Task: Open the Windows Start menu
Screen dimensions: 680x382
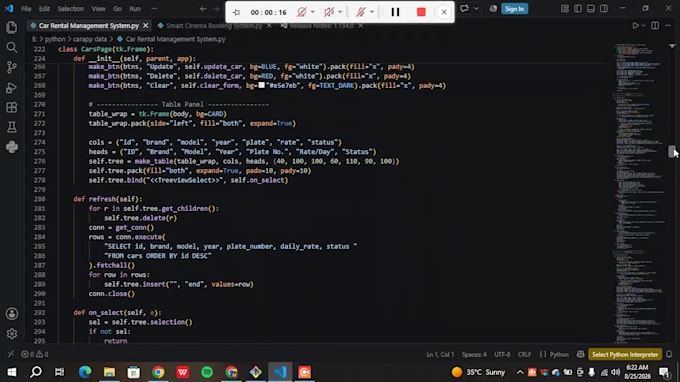Action: pyautogui.click(x=12, y=372)
